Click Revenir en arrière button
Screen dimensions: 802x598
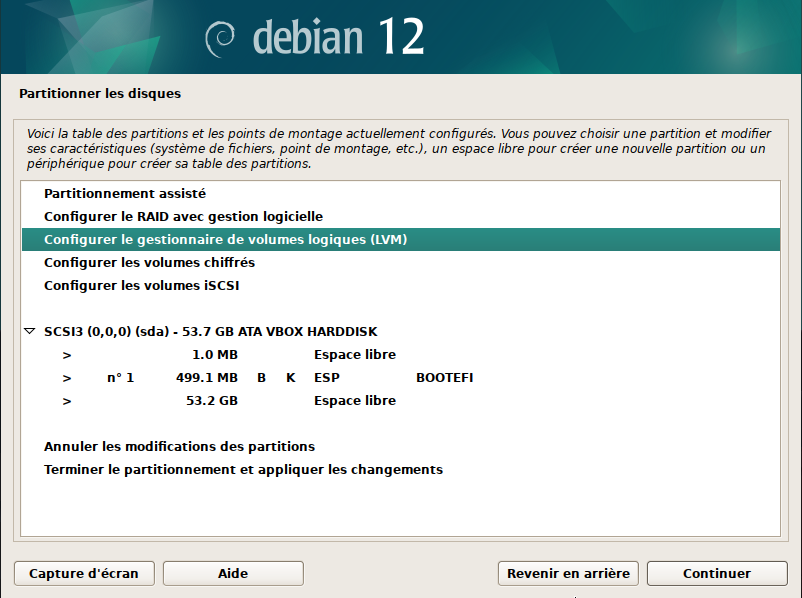[568, 573]
